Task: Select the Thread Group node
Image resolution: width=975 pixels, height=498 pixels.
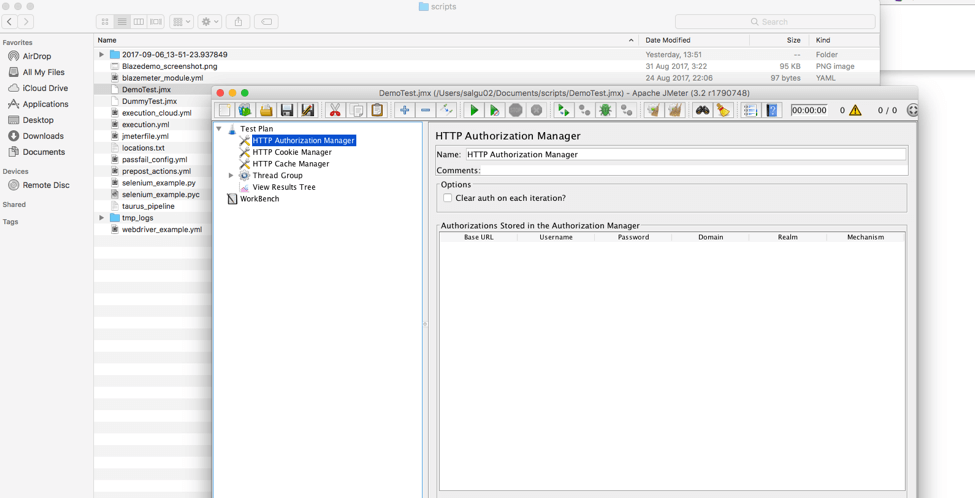Action: point(277,176)
